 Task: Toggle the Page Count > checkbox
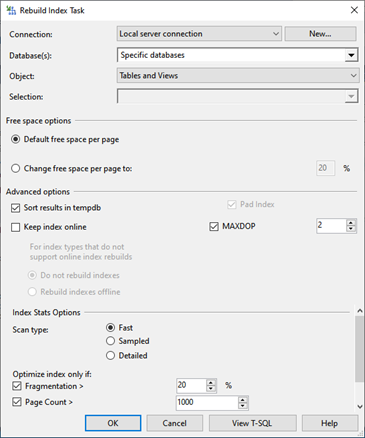click(17, 402)
